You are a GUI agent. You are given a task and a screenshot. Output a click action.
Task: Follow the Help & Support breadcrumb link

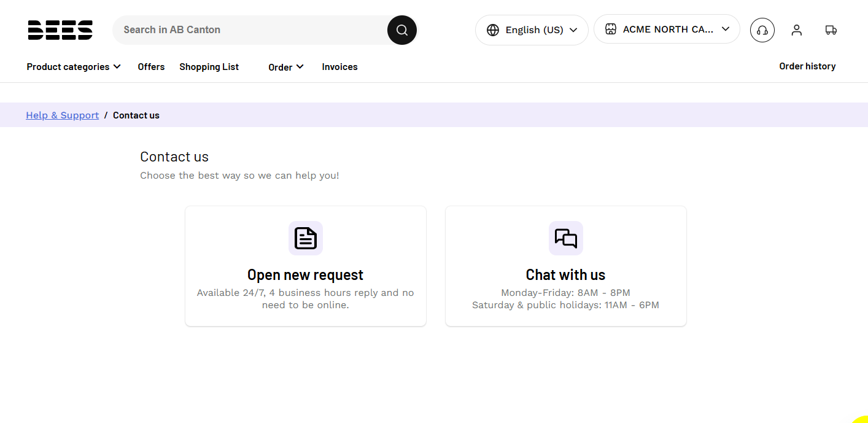tap(63, 115)
